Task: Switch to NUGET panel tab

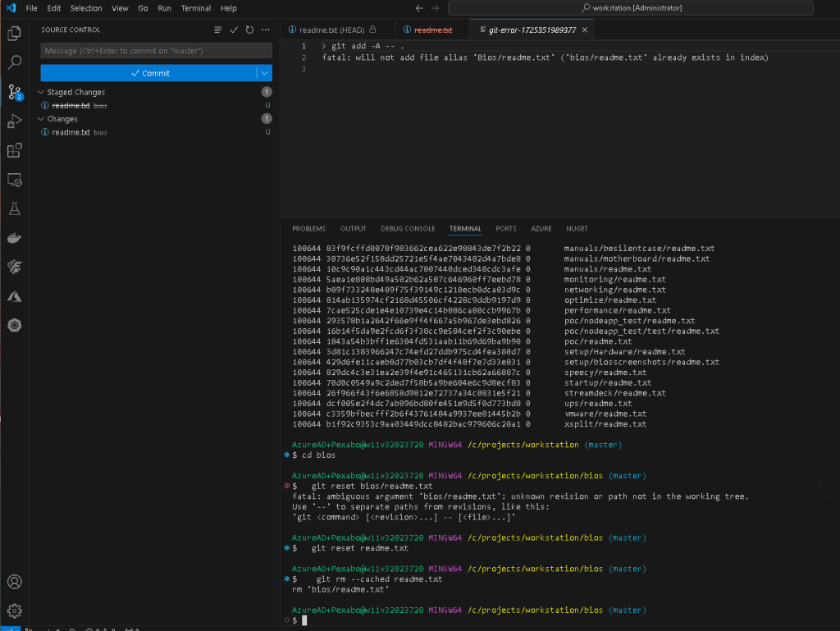Action: pos(577,229)
